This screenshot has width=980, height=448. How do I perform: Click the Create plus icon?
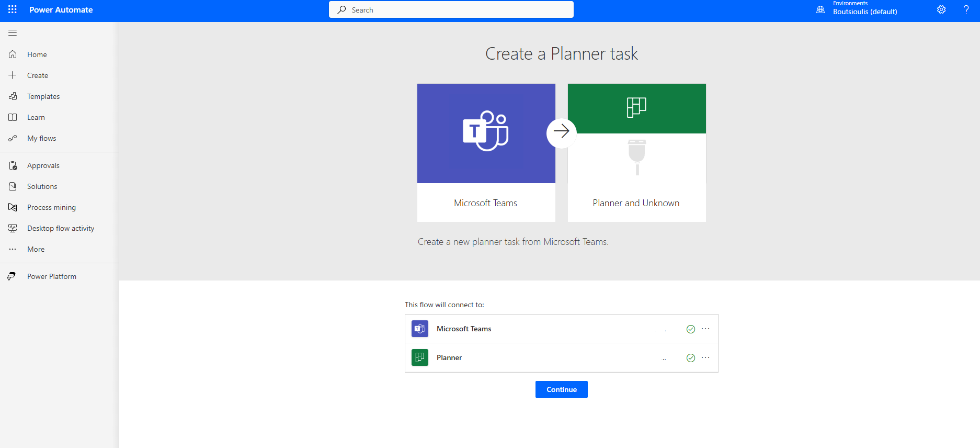click(x=13, y=75)
